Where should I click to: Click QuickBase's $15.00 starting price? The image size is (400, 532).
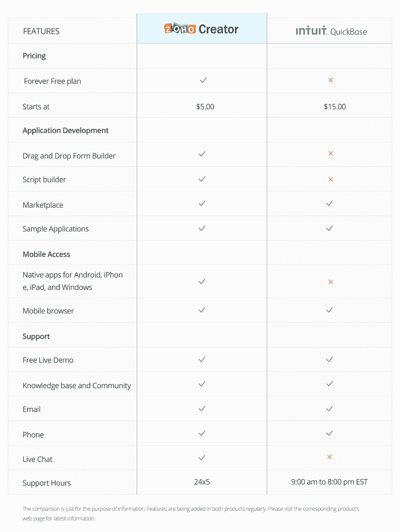point(335,107)
